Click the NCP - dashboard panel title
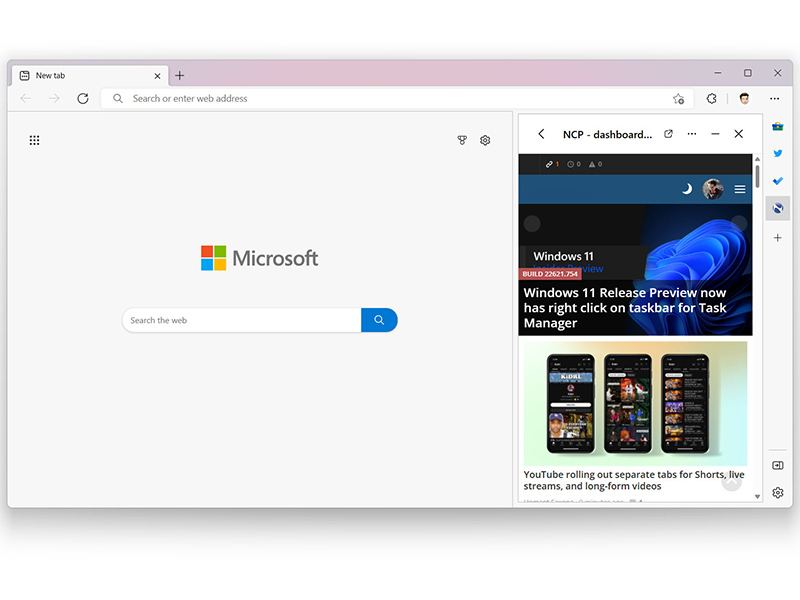 607,135
